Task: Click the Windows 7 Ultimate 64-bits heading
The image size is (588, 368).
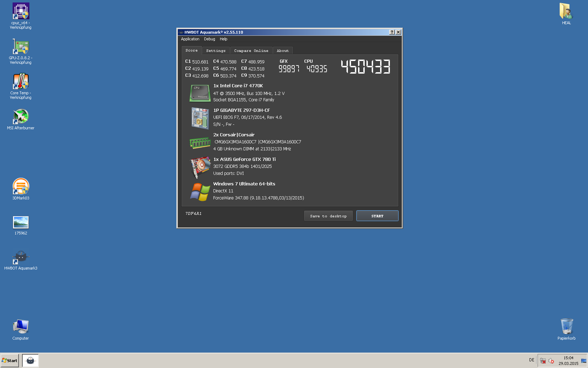Action: point(244,184)
